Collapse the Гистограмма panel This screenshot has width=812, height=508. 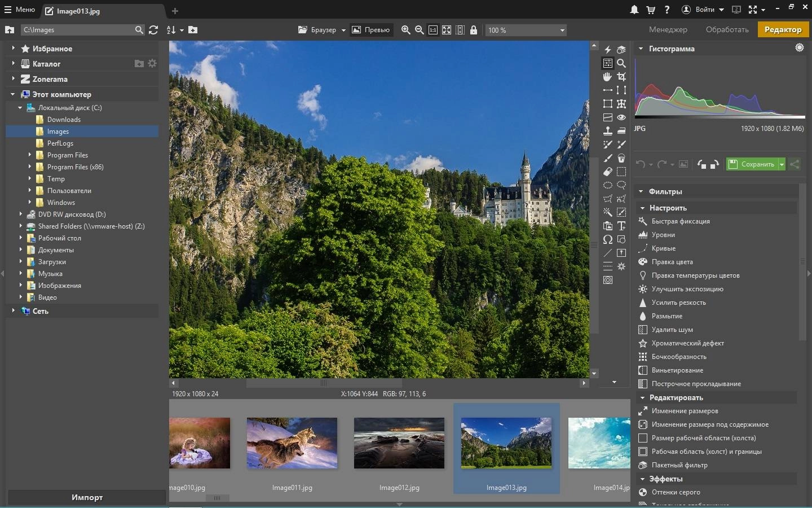pos(641,49)
